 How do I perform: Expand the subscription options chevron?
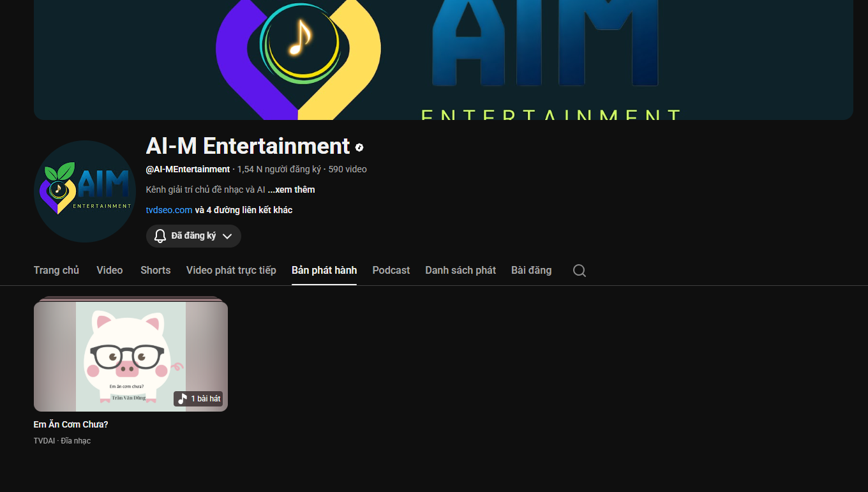tap(227, 236)
